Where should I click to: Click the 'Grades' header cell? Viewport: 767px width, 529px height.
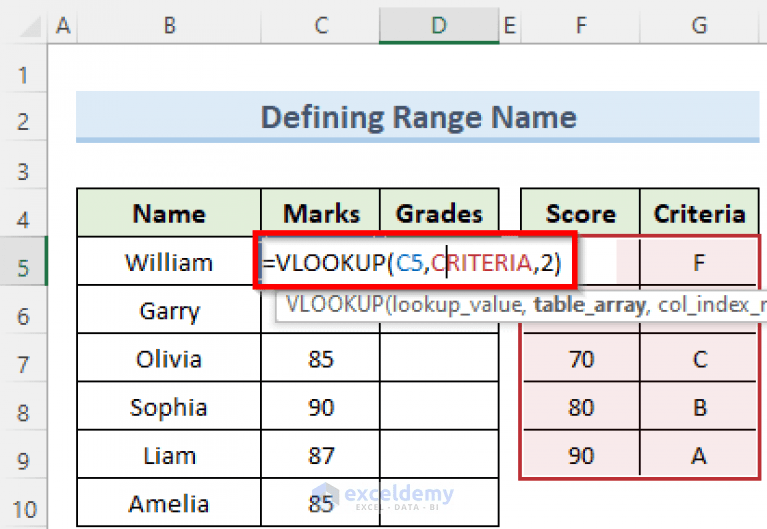pyautogui.click(x=439, y=213)
